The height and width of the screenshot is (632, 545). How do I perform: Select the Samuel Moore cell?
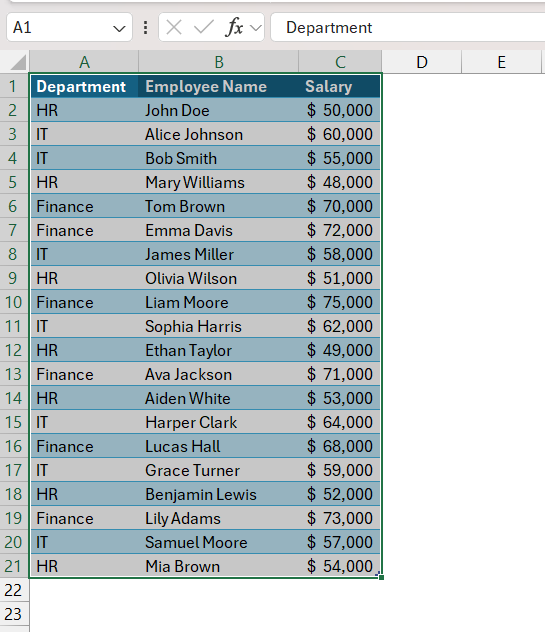218,542
